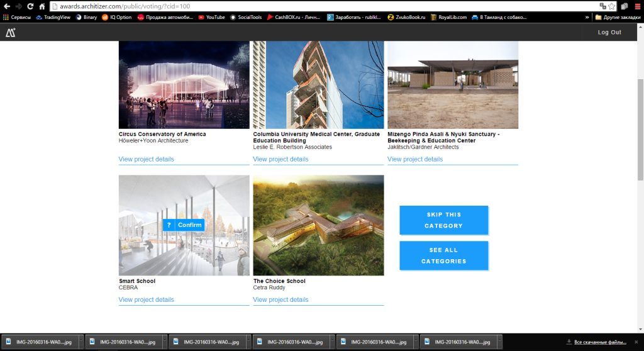Open the CashBOX.ru bookmark
644x351 pixels.
point(293,17)
